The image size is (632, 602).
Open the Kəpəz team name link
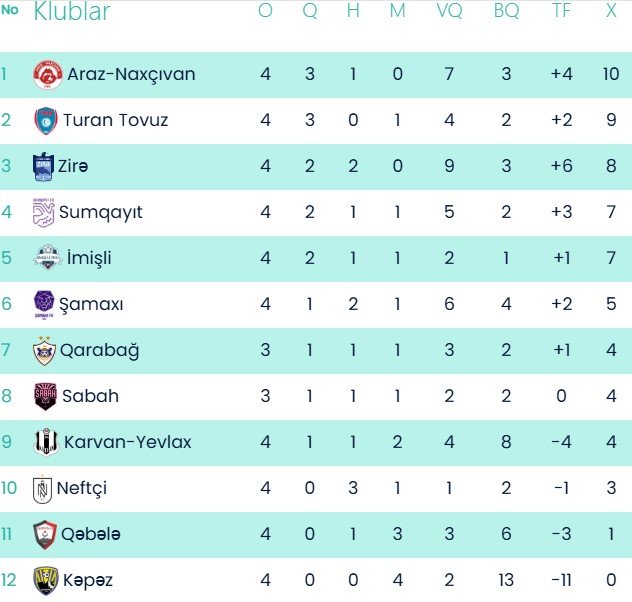click(88, 581)
